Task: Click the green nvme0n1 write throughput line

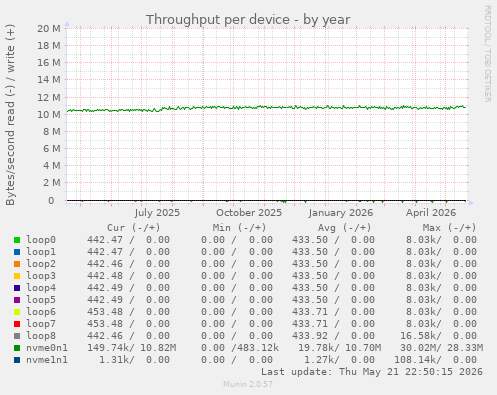Action: pyautogui.click(x=267, y=107)
